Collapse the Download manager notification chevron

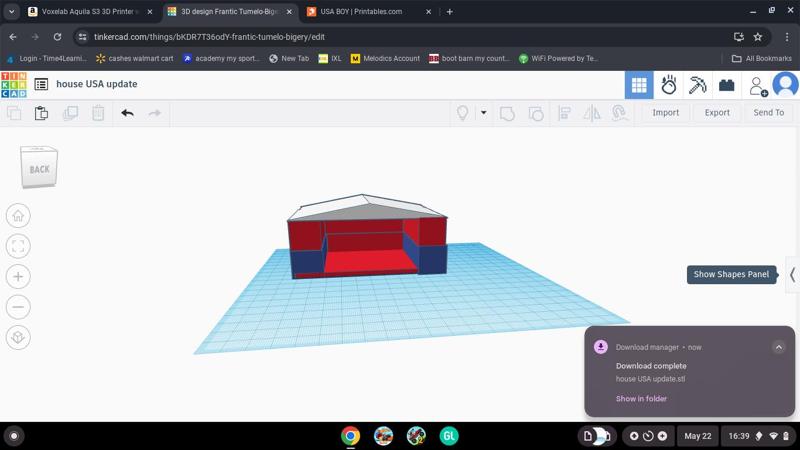(x=778, y=347)
